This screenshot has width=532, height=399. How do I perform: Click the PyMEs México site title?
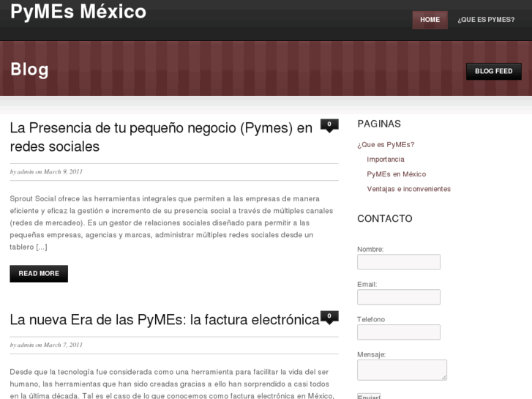click(78, 11)
